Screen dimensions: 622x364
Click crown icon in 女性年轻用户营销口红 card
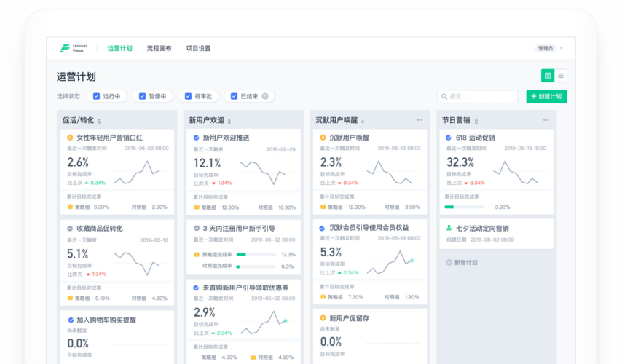[70, 207]
